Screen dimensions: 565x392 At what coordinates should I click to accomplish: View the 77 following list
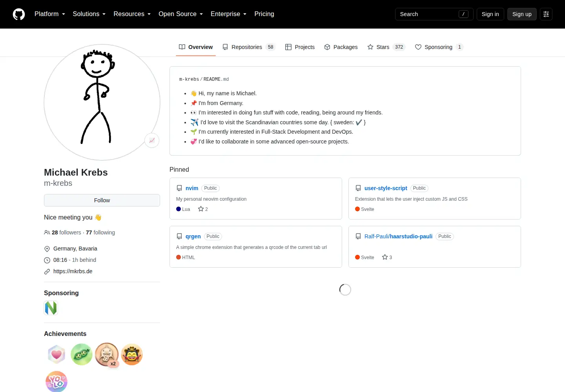point(100,232)
